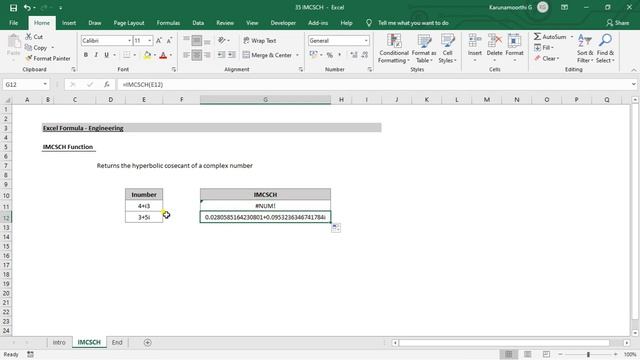Toggle Italic formatting

pos(96,55)
